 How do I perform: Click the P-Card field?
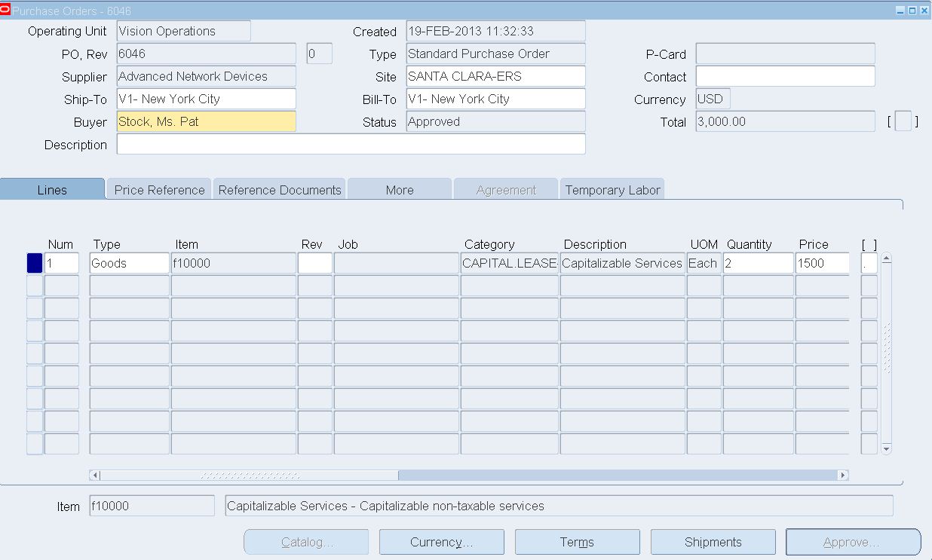[786, 54]
